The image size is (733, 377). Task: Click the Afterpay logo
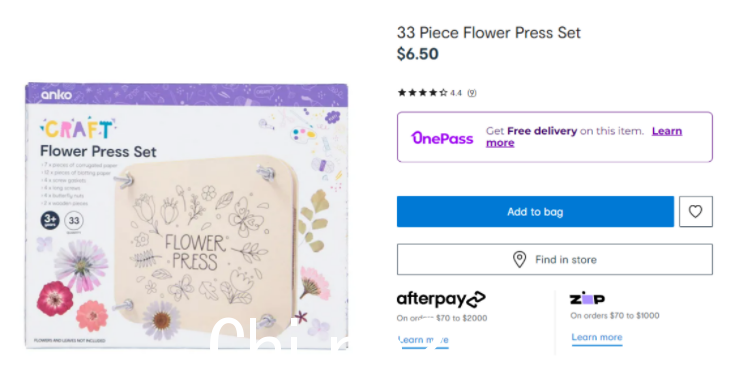(x=441, y=299)
